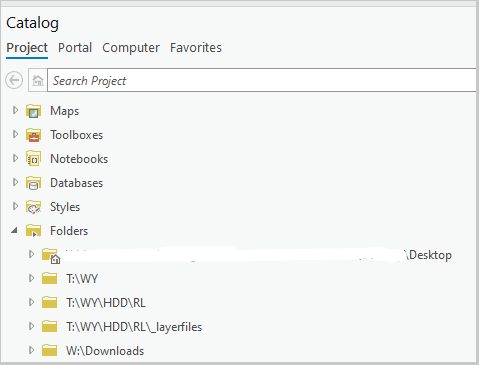
Task: Expand the W:\Downloads folder
Action: pos(31,350)
